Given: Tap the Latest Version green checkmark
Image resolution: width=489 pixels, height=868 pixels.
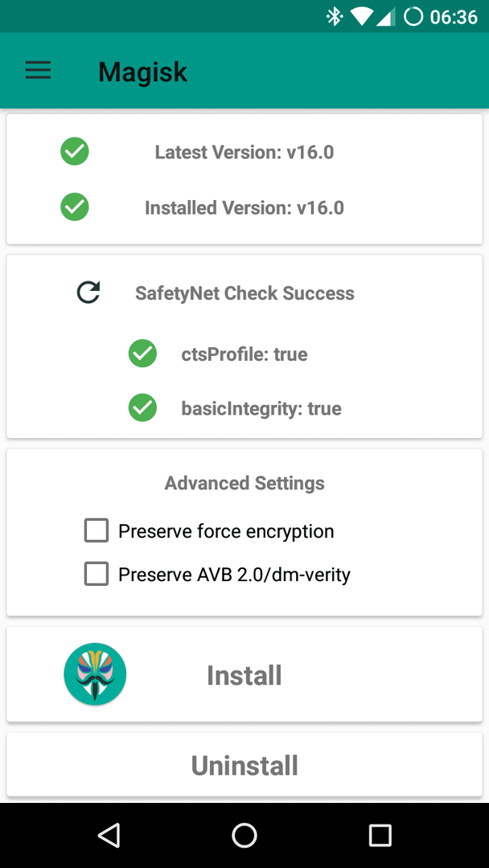Looking at the screenshot, I should [75, 151].
